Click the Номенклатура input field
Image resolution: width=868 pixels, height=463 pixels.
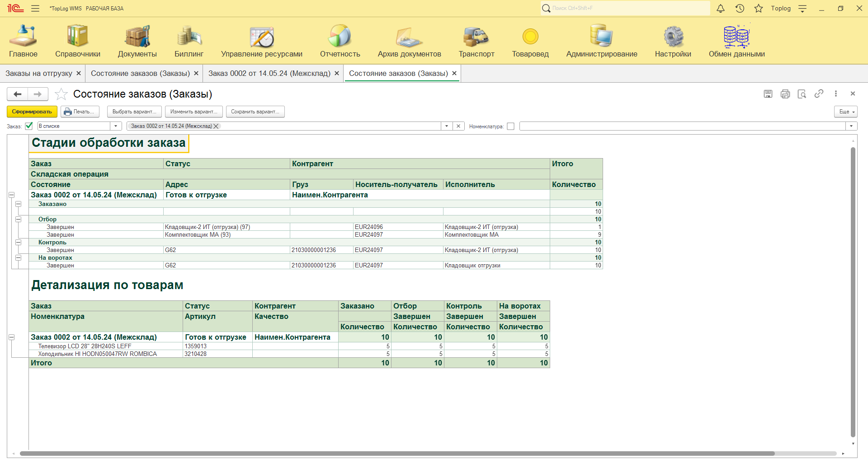click(682, 126)
